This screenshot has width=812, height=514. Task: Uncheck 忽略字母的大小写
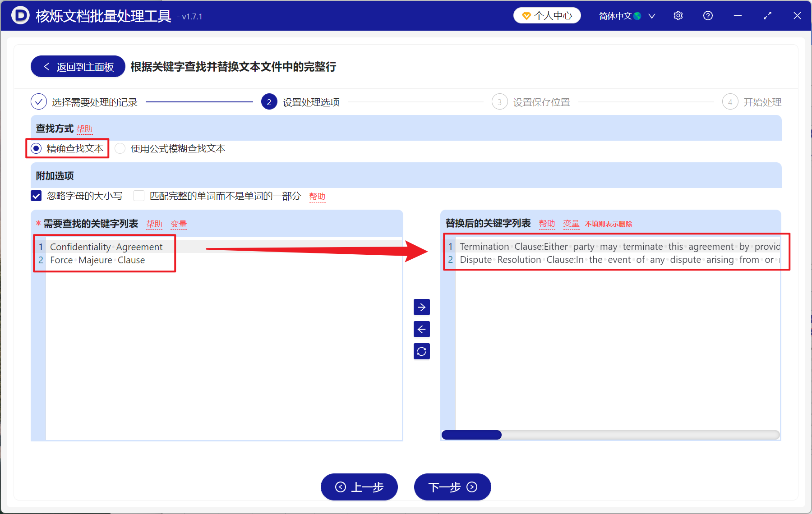pos(36,196)
